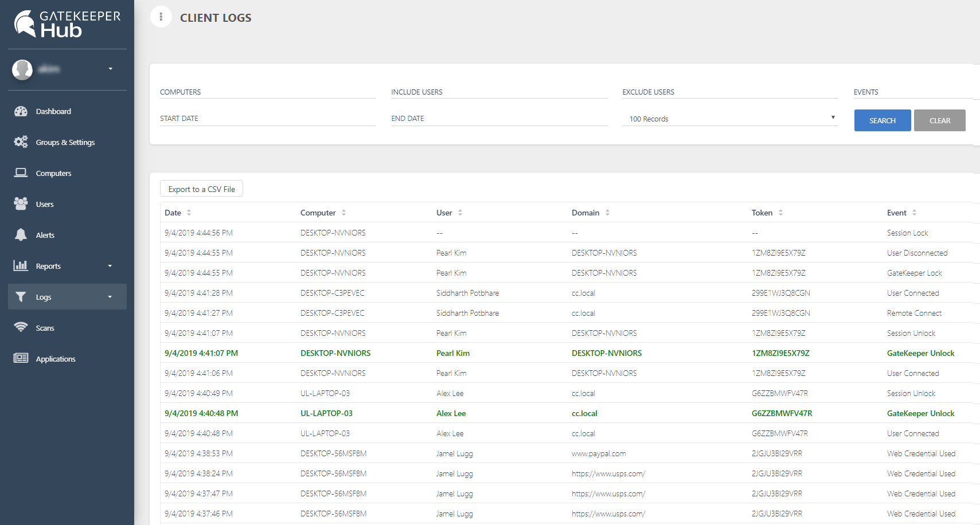This screenshot has height=525, width=980.
Task: Select the Users group icon
Action: tap(21, 204)
